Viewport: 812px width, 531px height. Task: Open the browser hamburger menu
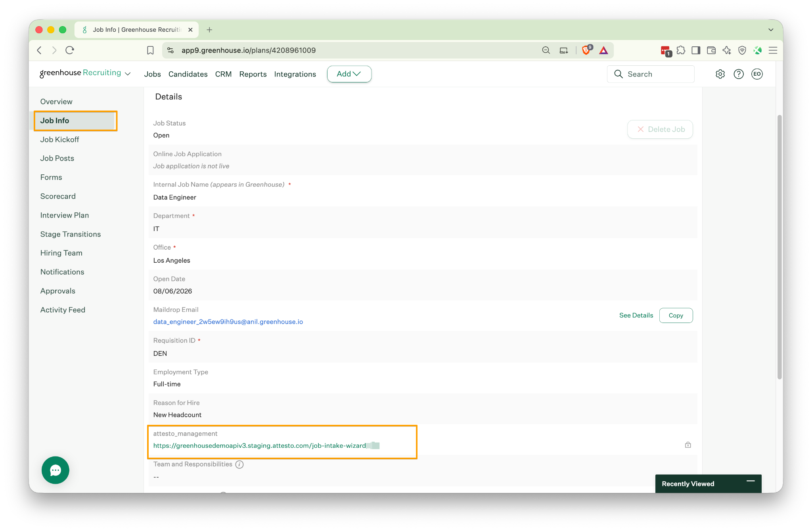pos(773,50)
